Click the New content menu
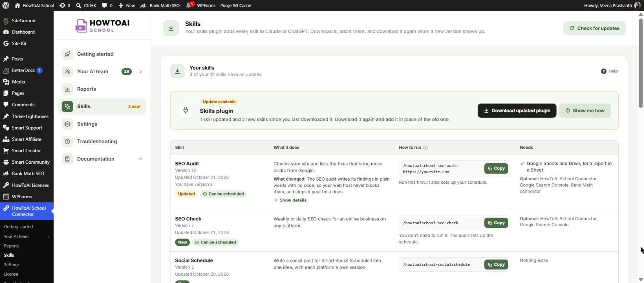The width and height of the screenshot is (644, 283). coord(126,5)
